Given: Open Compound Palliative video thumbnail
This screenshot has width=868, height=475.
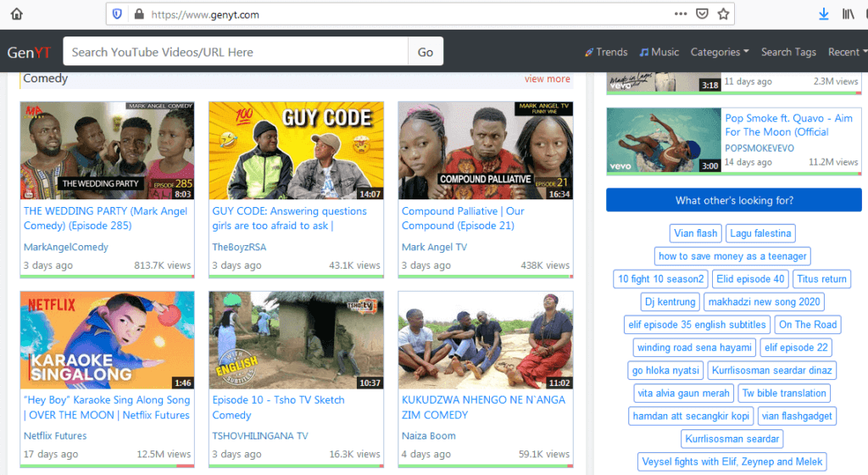Looking at the screenshot, I should pos(486,150).
